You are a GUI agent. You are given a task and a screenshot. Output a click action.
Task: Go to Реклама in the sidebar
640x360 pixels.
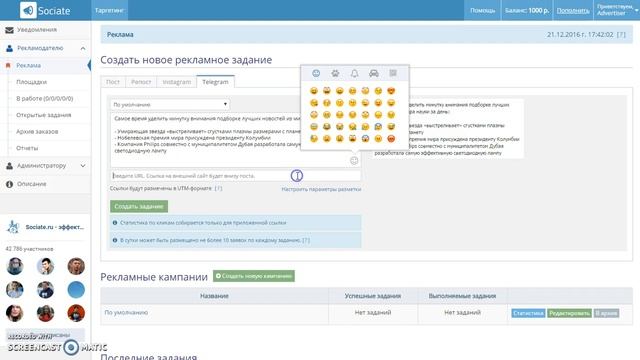coord(29,65)
